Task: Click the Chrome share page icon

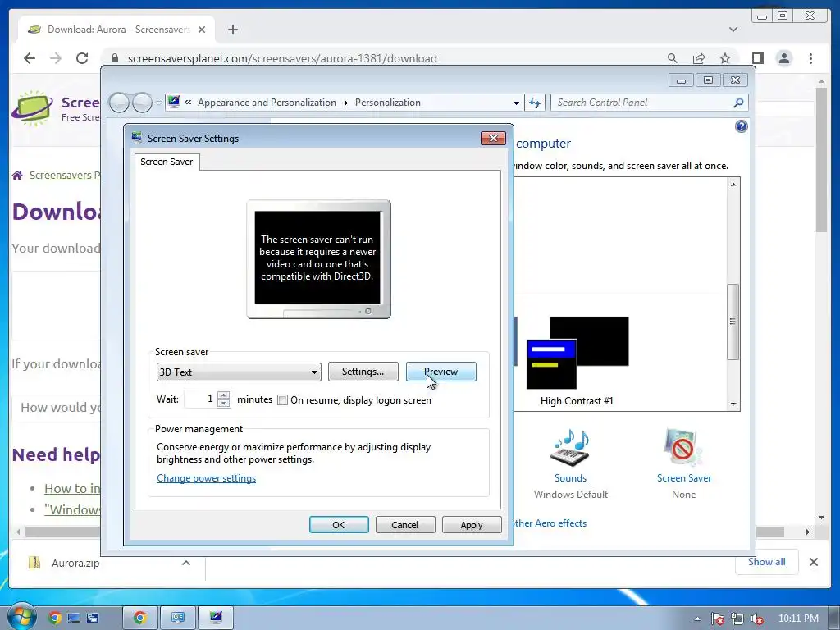Action: [x=699, y=58]
